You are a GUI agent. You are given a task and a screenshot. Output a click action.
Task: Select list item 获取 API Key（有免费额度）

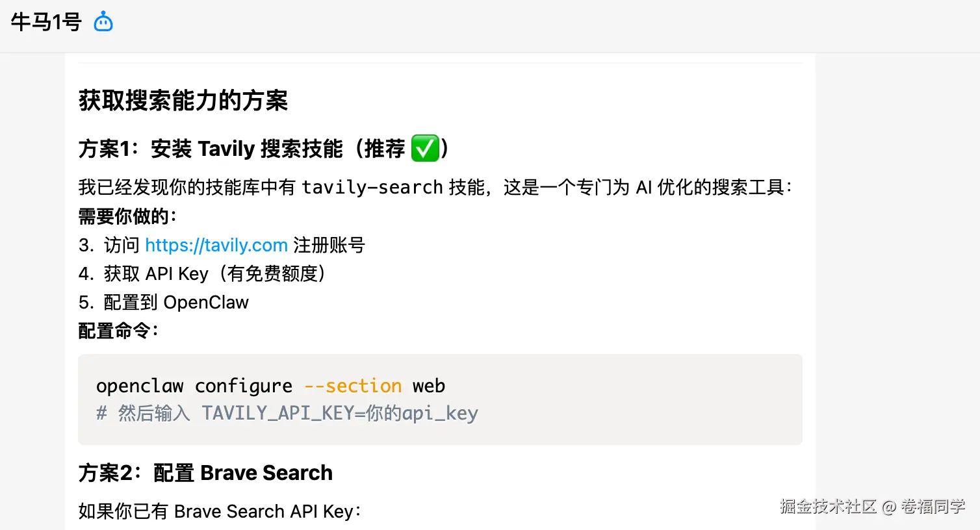click(x=202, y=273)
